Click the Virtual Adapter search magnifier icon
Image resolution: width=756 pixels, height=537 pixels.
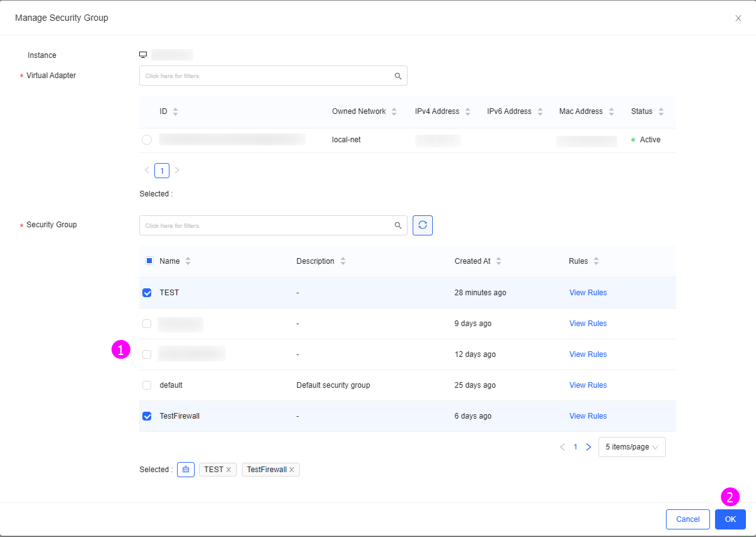pyautogui.click(x=398, y=76)
